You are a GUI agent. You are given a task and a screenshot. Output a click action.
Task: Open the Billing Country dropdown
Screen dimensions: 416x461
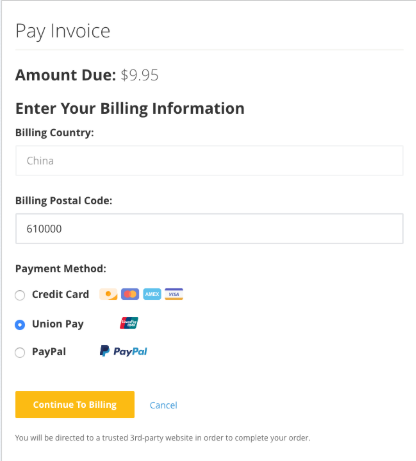click(x=209, y=161)
